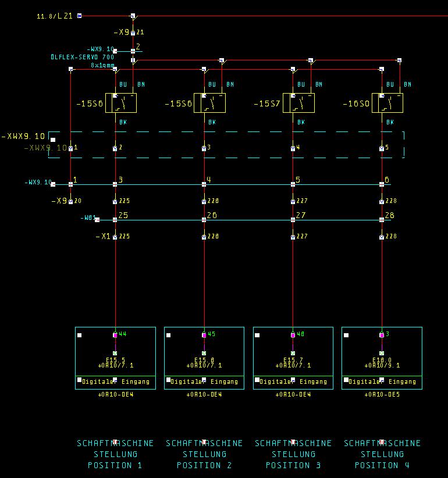
Task: Select core 28 connection point on cable -W01
Action: click(382, 220)
